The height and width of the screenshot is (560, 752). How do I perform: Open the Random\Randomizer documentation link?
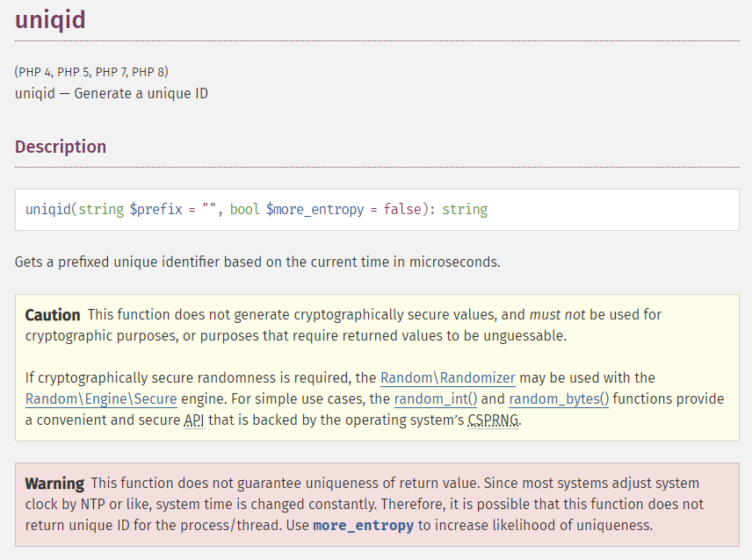(448, 377)
